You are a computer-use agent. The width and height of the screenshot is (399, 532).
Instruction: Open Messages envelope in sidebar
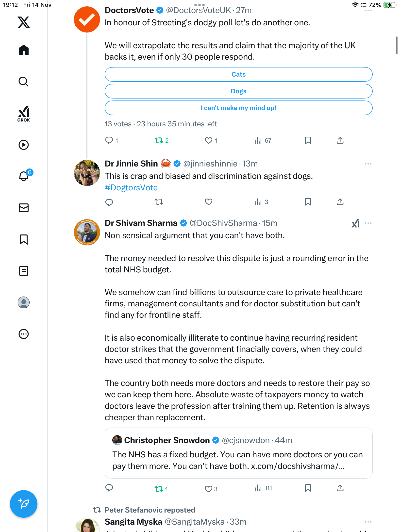pyautogui.click(x=24, y=208)
